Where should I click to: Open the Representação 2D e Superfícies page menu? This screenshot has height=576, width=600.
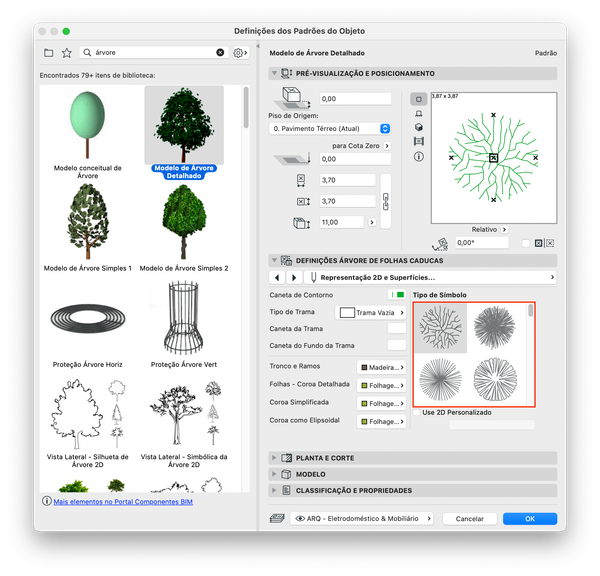(430, 277)
